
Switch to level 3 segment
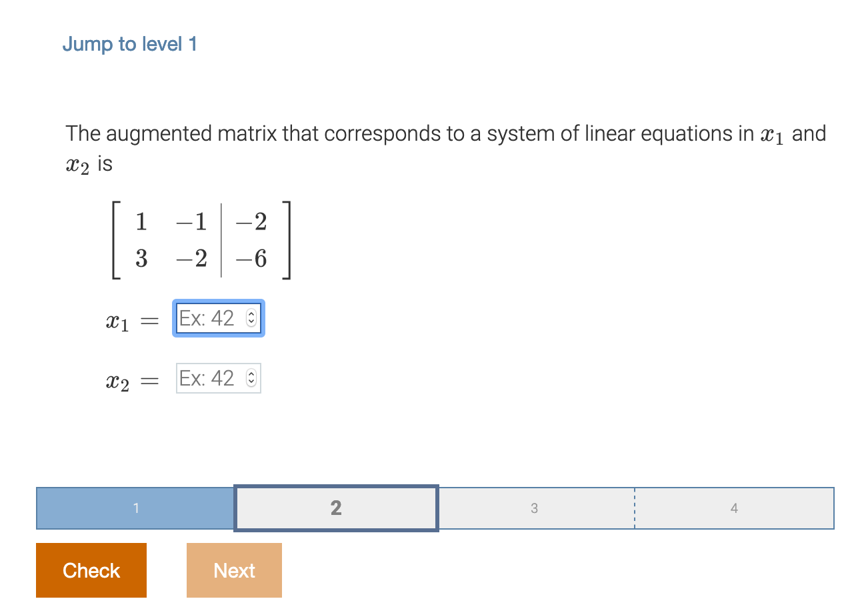[534, 508]
